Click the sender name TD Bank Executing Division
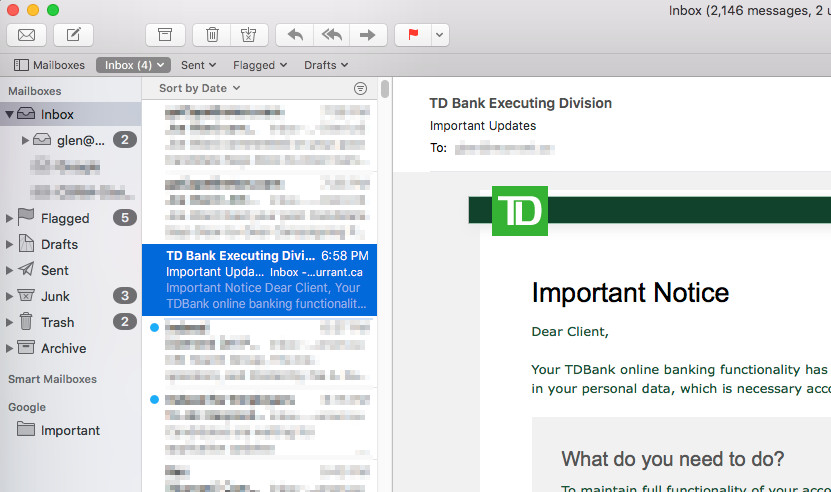Viewport: 831px width, 492px height. [x=520, y=103]
